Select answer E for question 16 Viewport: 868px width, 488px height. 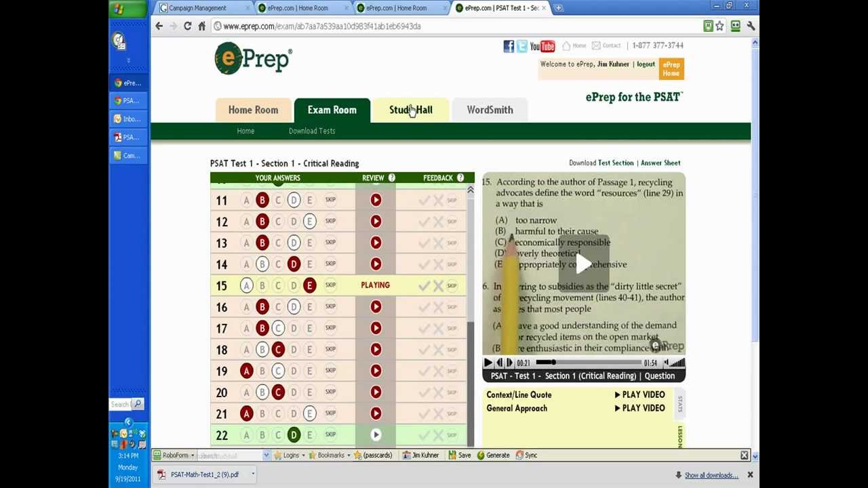pos(309,306)
